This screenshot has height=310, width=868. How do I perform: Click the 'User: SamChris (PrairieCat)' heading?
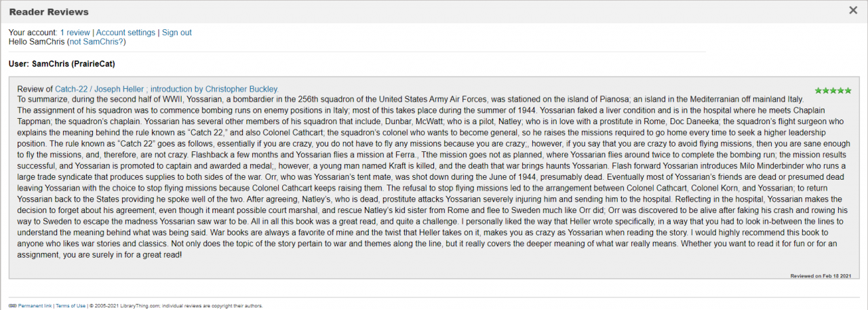62,64
